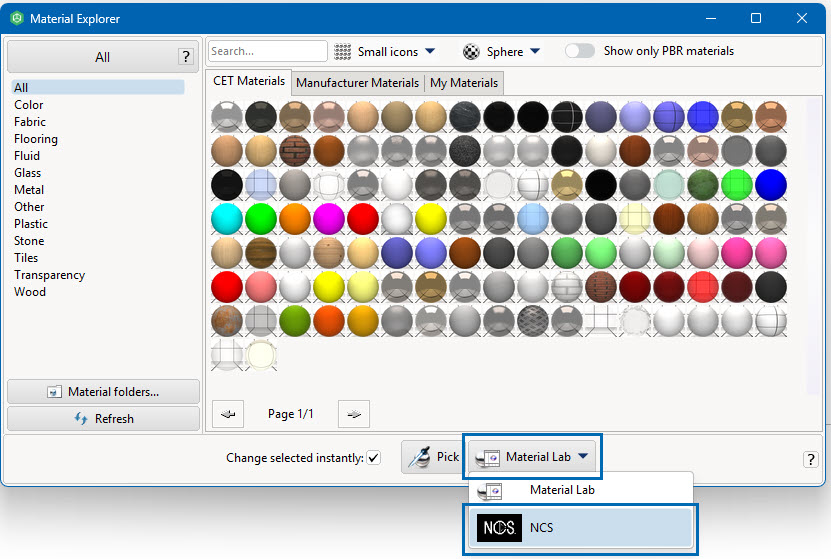
Task: Select the Plastic category
Action: point(31,224)
